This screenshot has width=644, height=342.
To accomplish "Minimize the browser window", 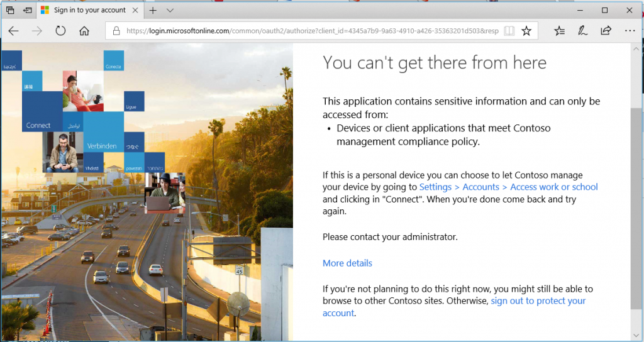I will tap(580, 10).
